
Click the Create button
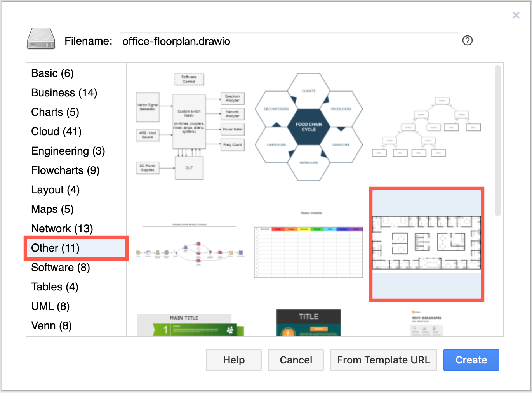(471, 360)
